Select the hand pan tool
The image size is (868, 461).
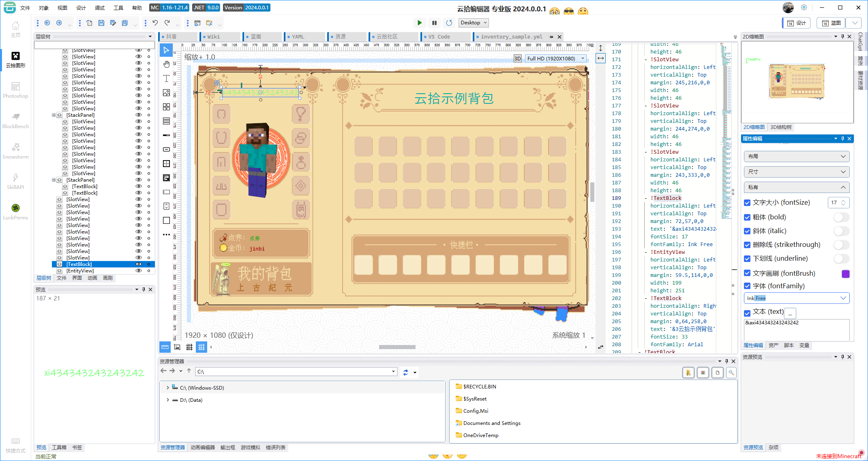tap(166, 64)
